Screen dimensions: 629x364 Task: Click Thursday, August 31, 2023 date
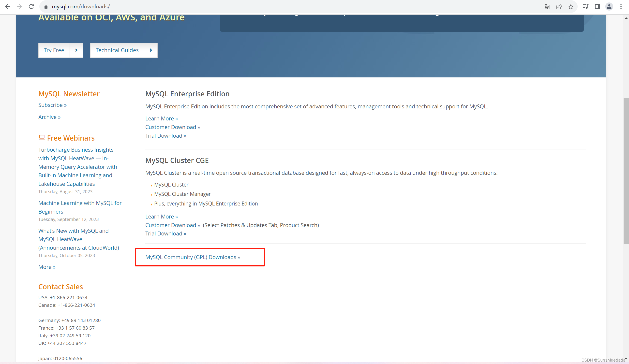[65, 192]
